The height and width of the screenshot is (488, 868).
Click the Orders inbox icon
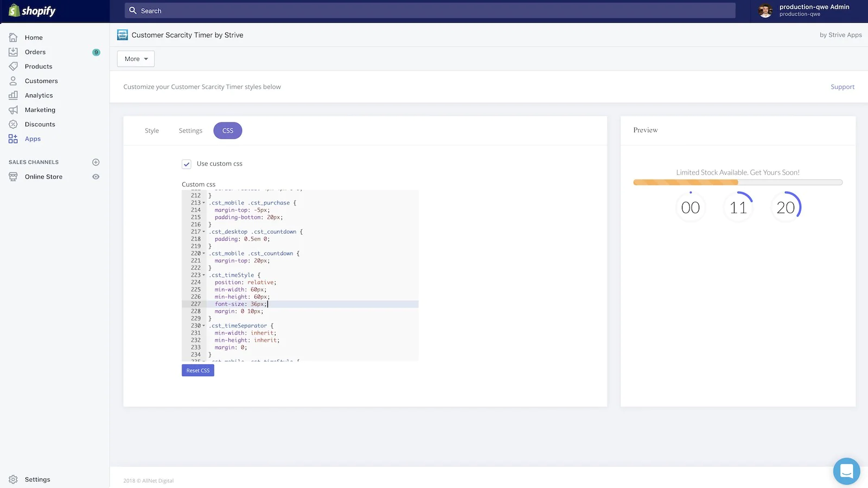click(14, 52)
